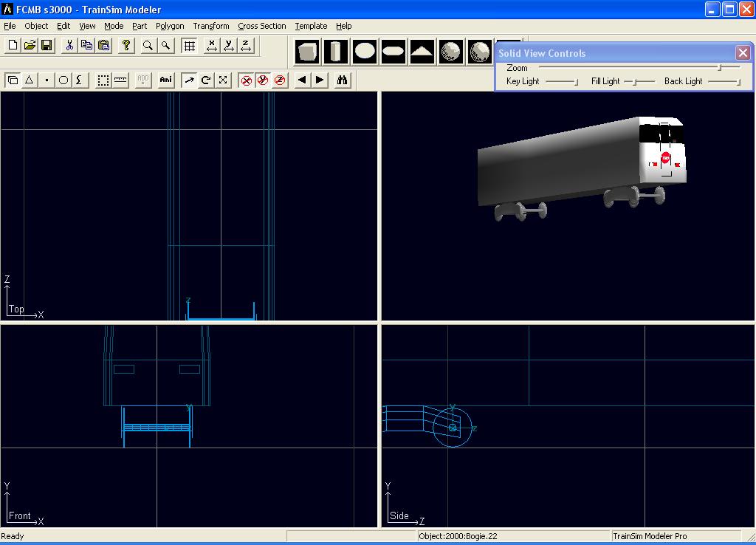Insert a cylinder primitive shape
Image resolution: width=756 pixels, height=545 pixels.
tap(336, 52)
